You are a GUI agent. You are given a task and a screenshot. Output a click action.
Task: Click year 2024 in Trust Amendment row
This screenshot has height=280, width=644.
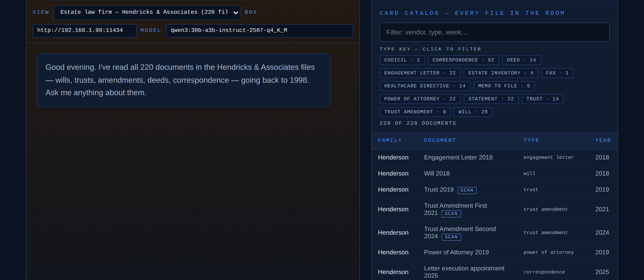602,233
